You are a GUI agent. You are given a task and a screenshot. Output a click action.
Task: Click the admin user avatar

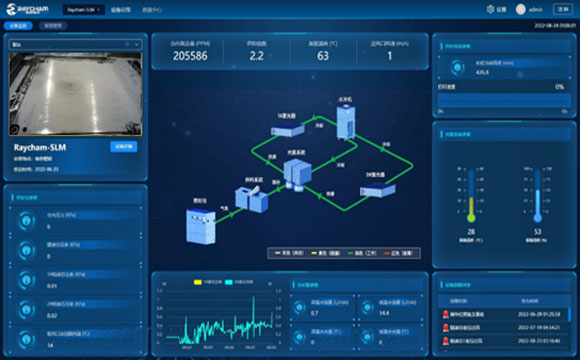point(521,10)
